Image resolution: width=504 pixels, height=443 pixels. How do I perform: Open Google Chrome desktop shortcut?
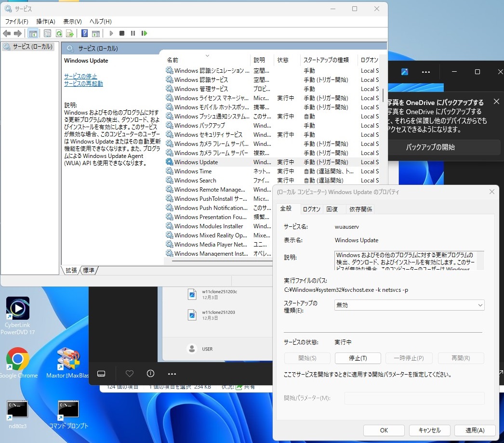point(18,359)
